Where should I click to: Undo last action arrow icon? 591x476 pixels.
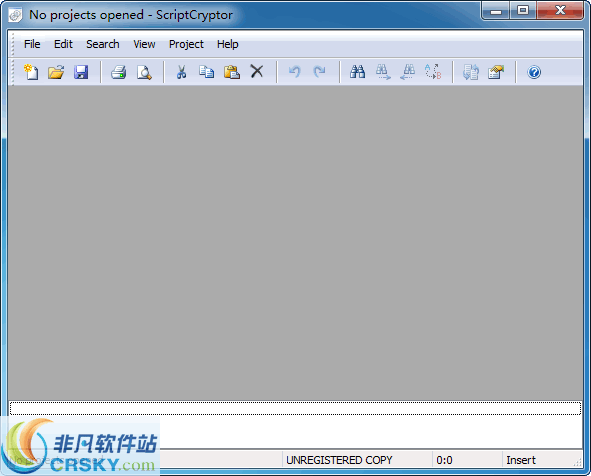pyautogui.click(x=294, y=72)
